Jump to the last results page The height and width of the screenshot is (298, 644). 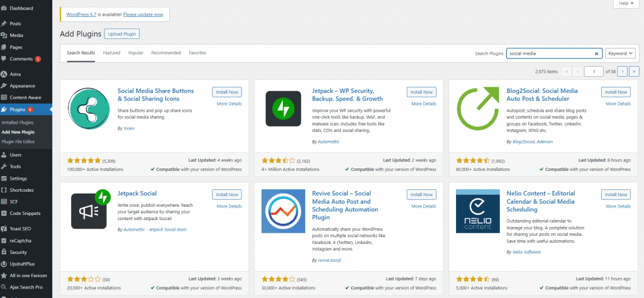(x=634, y=72)
